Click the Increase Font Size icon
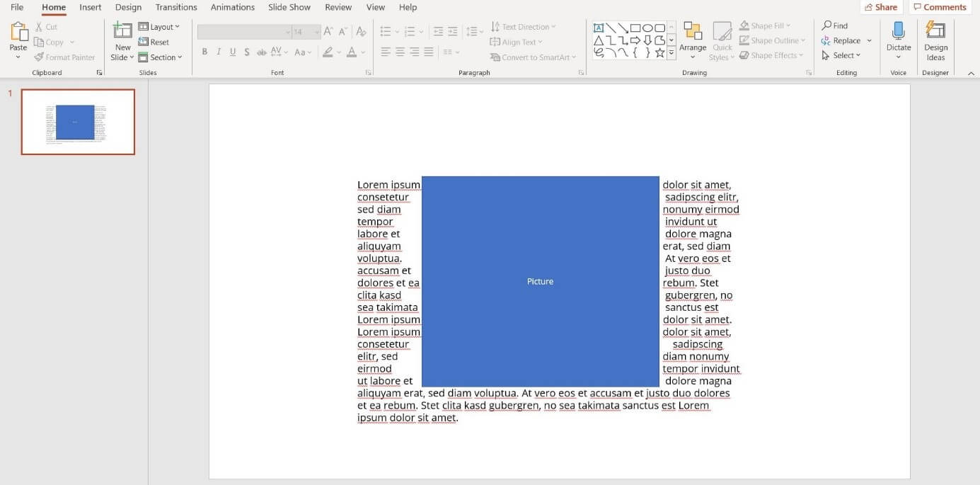This screenshot has width=980, height=485. click(327, 31)
